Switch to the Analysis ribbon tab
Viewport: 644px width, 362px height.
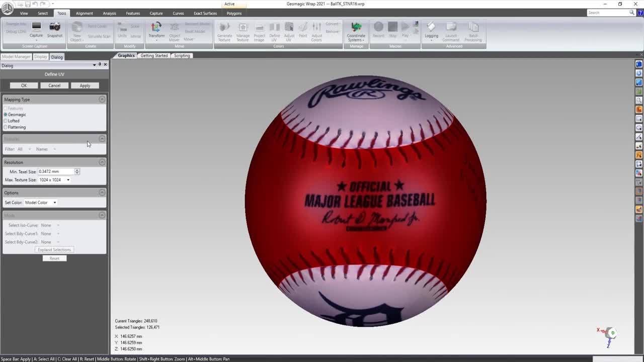click(109, 13)
